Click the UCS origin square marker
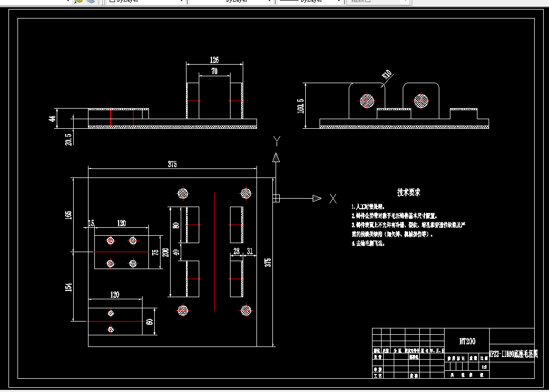Viewport: 549px width, 392px height. pos(276,199)
